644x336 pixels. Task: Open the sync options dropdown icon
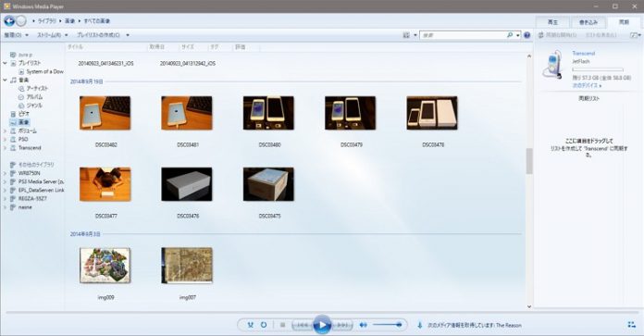(636, 35)
